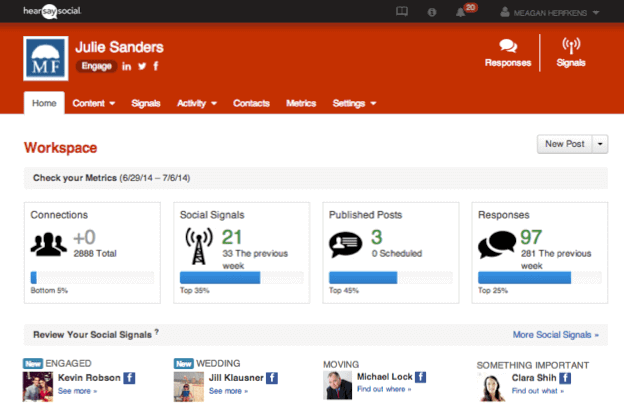Viewport: 624px width, 418px height.
Task: Switch to the Metrics tab
Action: (301, 103)
